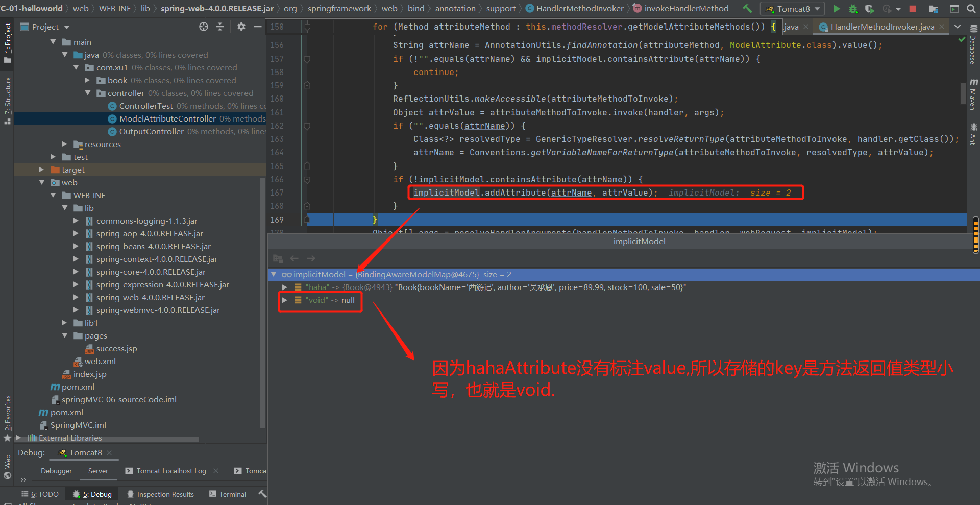
Task: Expand the lib1 folder
Action: tap(64, 323)
